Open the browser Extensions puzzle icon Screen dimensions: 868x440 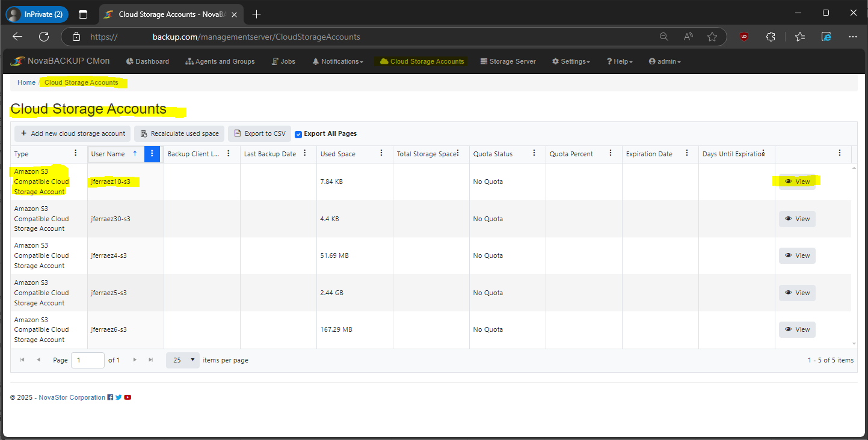[x=771, y=37]
